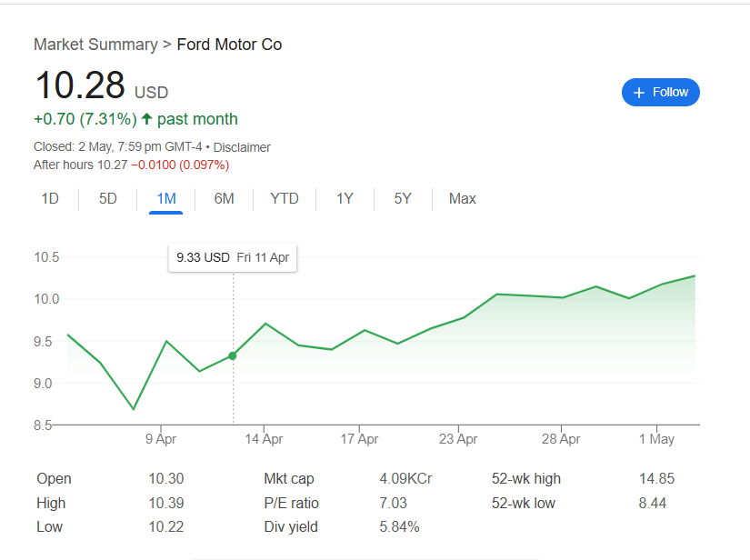The image size is (750, 560).
Task: Click the 23 Apr axis label
Action: pyautogui.click(x=458, y=438)
